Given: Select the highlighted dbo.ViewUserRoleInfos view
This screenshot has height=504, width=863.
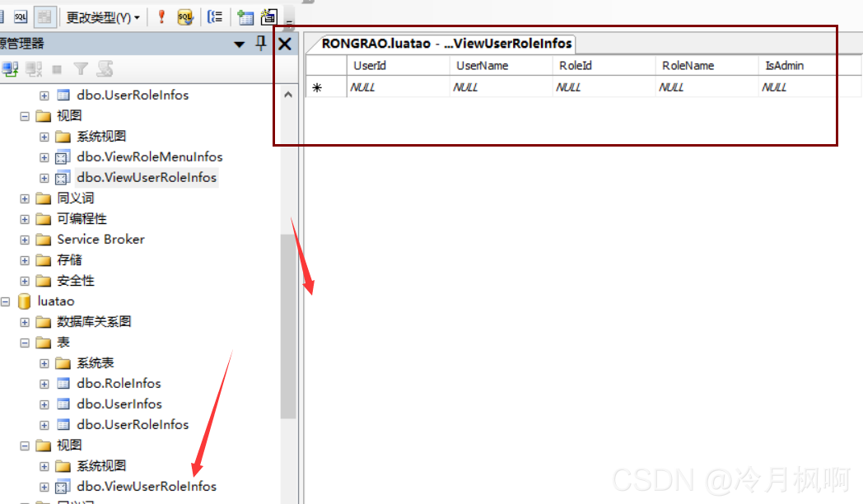Looking at the screenshot, I should coord(147,177).
